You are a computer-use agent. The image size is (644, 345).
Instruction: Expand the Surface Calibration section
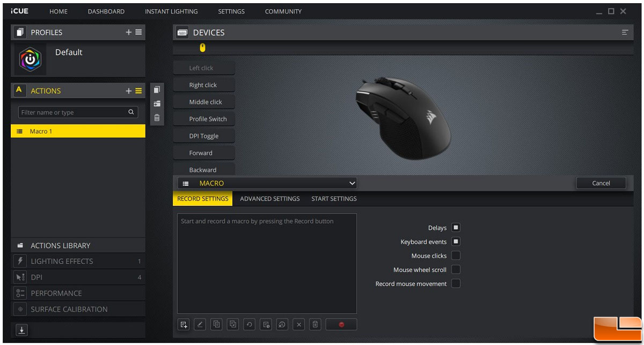pyautogui.click(x=78, y=309)
